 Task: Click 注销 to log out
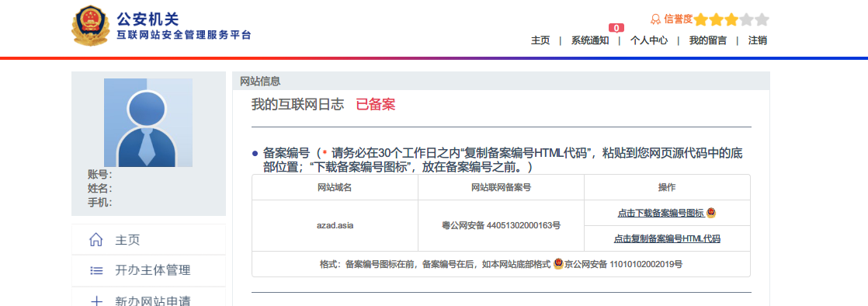[x=757, y=40]
